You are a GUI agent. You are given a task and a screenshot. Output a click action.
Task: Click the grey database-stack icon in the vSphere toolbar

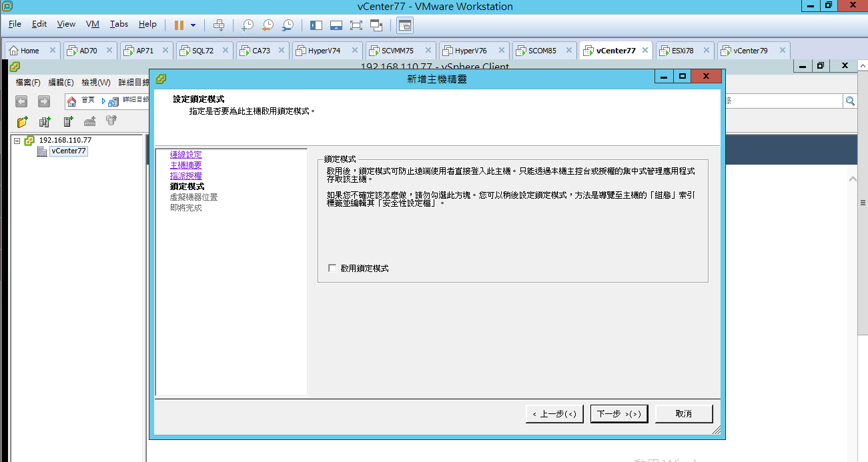(111, 121)
